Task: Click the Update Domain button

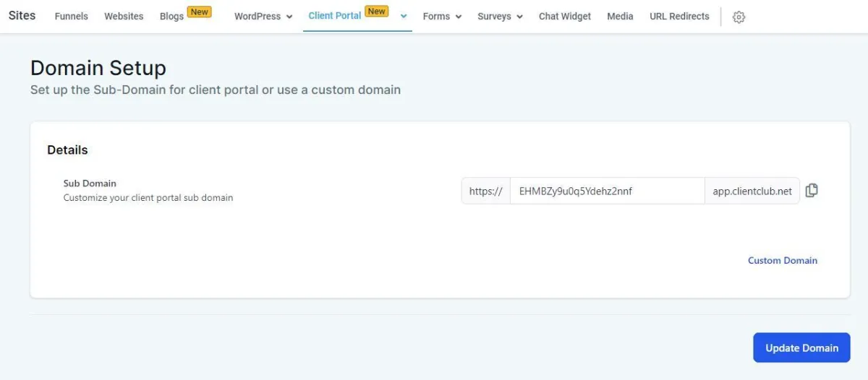Action: [801, 347]
